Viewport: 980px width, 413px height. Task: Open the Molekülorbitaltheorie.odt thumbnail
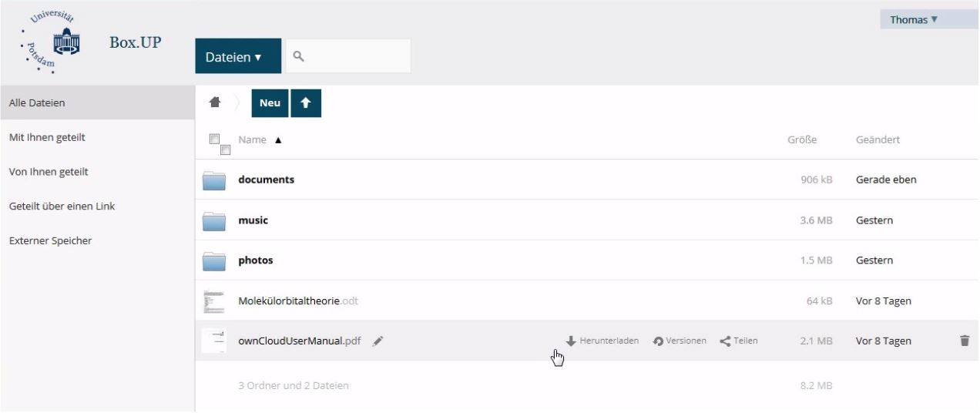coord(213,301)
